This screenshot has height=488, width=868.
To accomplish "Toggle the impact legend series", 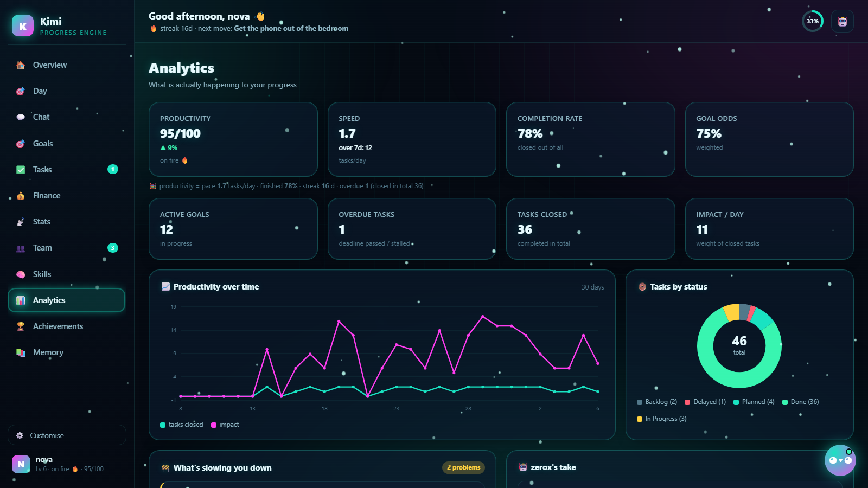I will (225, 425).
